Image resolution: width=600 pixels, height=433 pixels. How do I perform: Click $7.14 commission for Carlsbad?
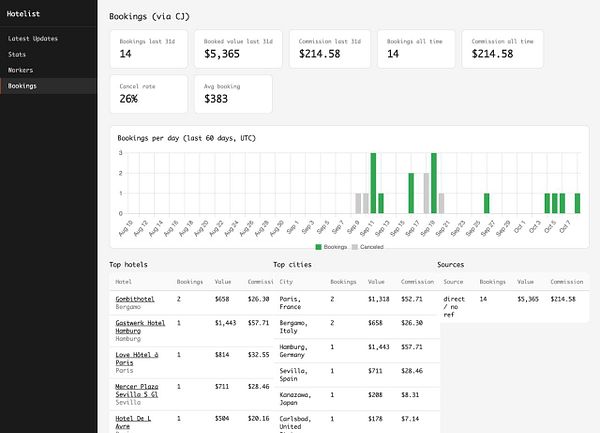[410, 419]
